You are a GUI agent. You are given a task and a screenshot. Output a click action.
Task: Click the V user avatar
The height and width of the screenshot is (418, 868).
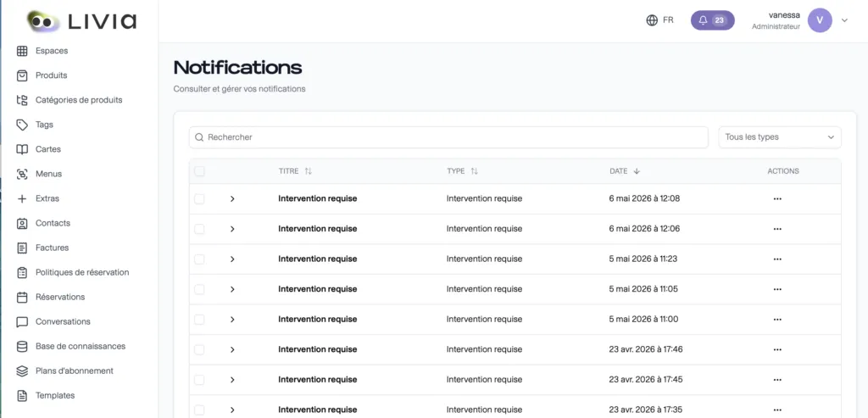820,20
